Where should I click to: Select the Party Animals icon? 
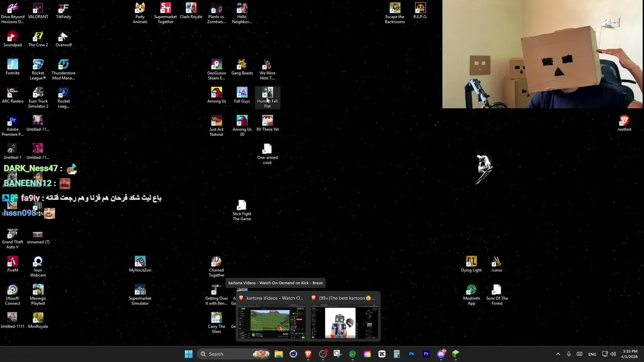click(140, 14)
